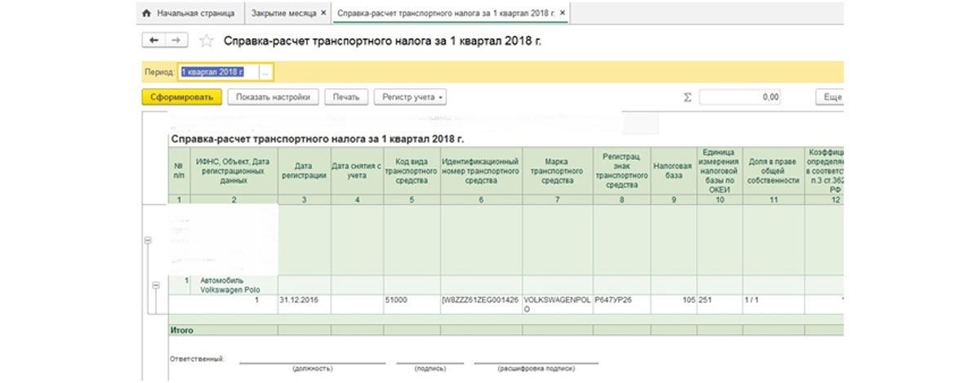This screenshot has width=980, height=383.
Task: Open the Регистр учета dropdown
Action: pyautogui.click(x=410, y=97)
